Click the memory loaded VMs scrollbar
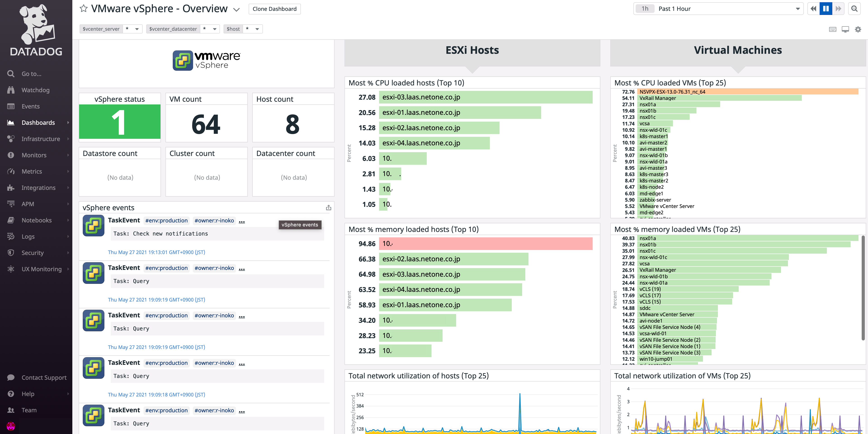 (863, 288)
